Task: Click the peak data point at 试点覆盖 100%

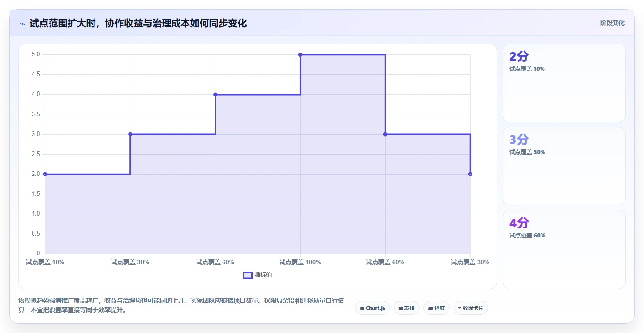Action: click(300, 54)
